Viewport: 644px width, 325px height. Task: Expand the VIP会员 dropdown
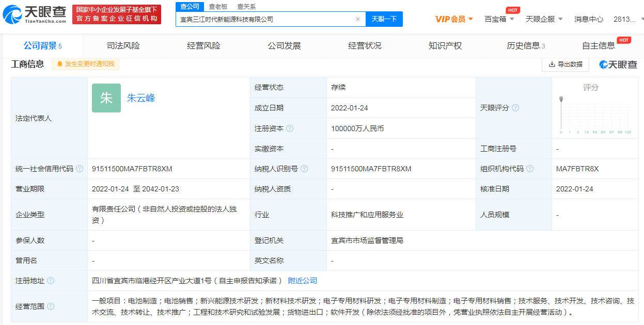coord(453,19)
